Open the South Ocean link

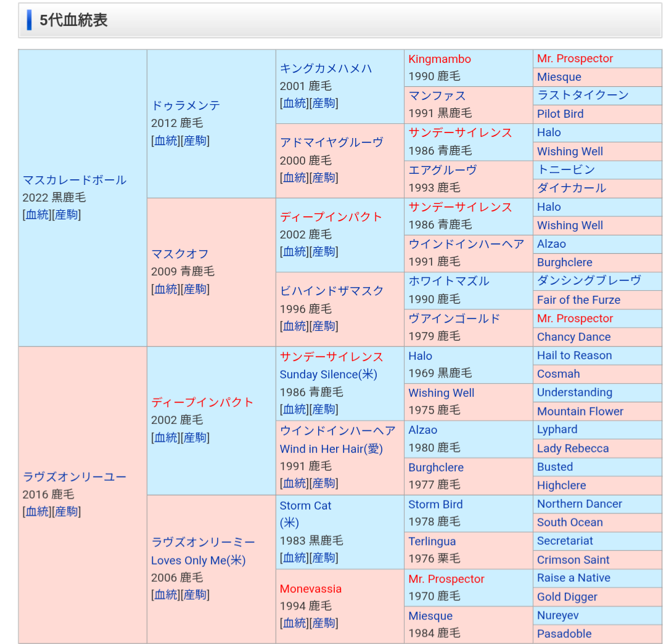(570, 523)
